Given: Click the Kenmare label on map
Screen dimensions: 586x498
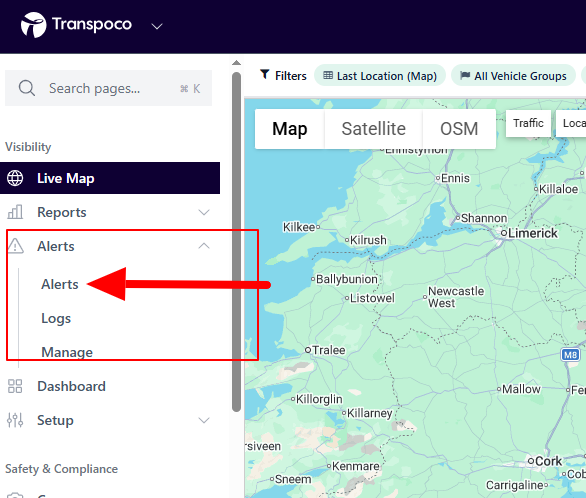Looking at the screenshot, I should pyautogui.click(x=355, y=466).
